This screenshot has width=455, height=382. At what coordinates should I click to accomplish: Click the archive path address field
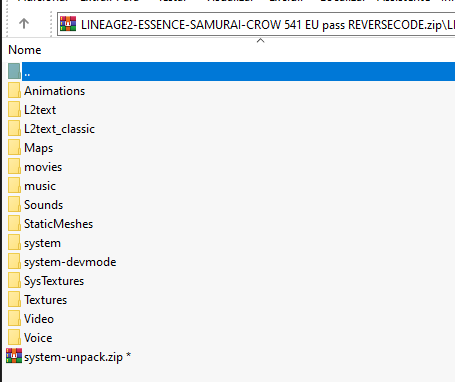click(256, 24)
